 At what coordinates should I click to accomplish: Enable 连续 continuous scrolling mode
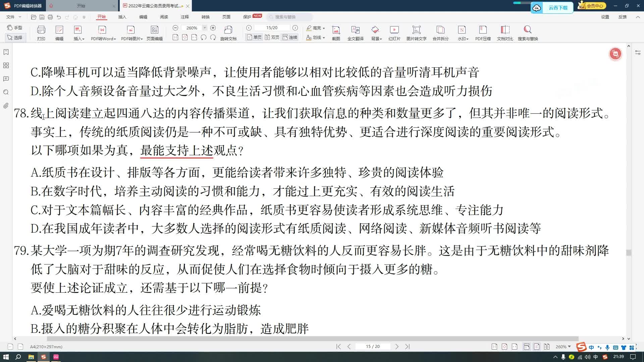[290, 37]
